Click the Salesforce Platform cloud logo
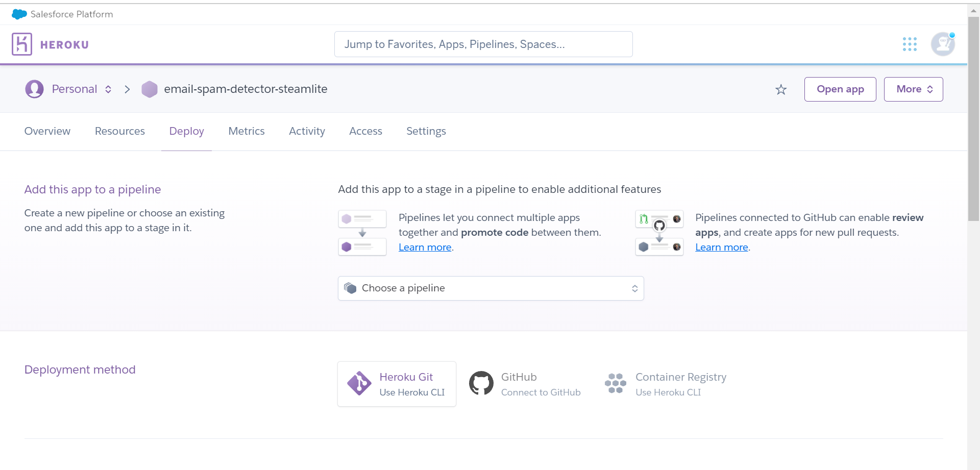980x470 pixels. pyautogui.click(x=19, y=14)
